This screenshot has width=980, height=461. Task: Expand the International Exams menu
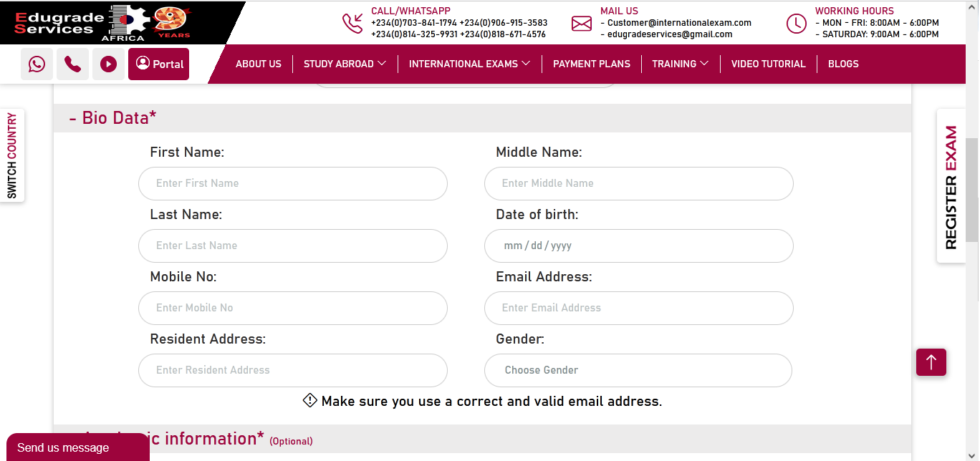click(x=469, y=64)
